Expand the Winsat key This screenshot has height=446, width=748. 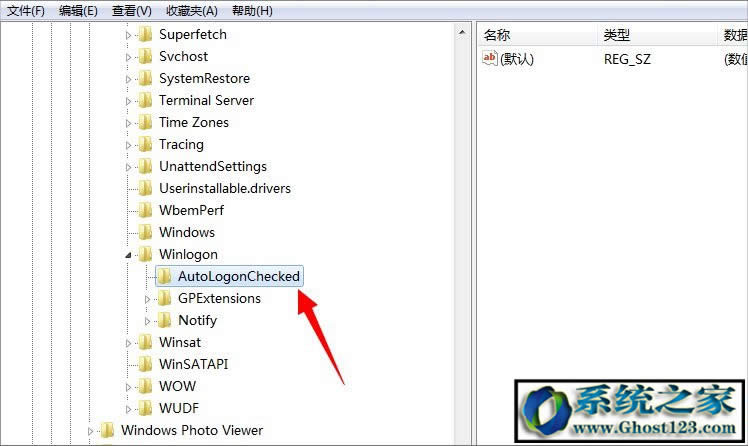click(x=128, y=343)
